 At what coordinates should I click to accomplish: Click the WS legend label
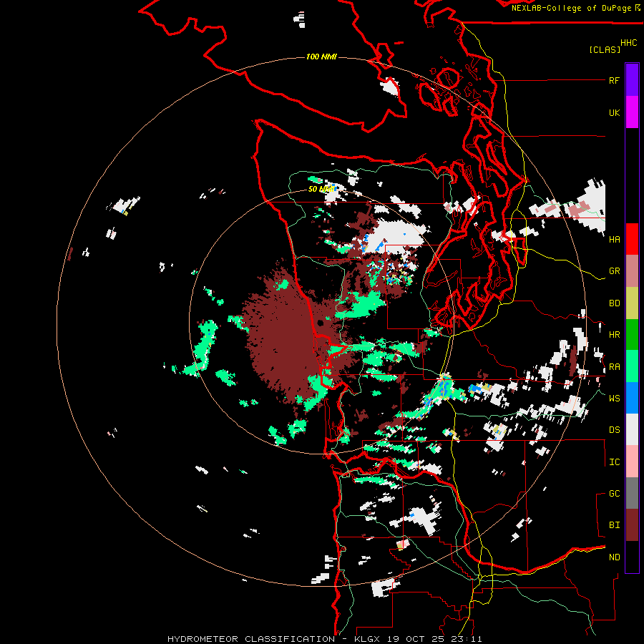pos(614,398)
